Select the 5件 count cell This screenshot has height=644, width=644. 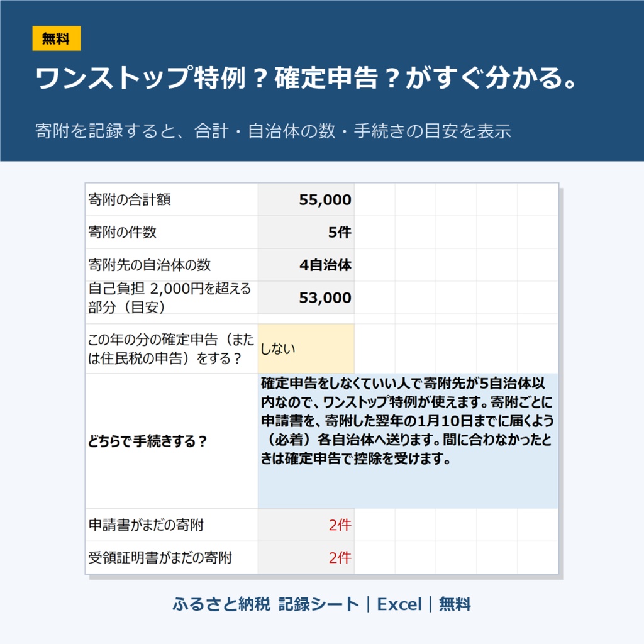click(306, 232)
